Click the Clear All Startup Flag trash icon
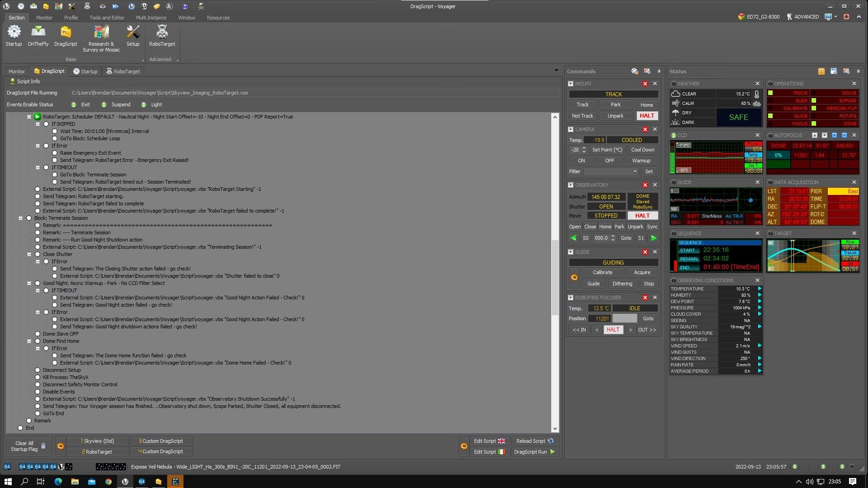Screen dimensions: 868x488 click(43, 446)
